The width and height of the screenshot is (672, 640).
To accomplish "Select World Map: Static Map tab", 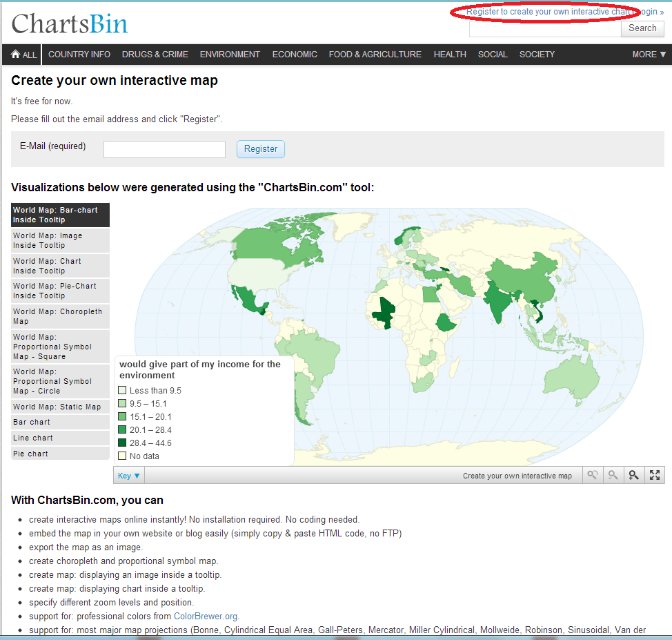I will click(61, 407).
